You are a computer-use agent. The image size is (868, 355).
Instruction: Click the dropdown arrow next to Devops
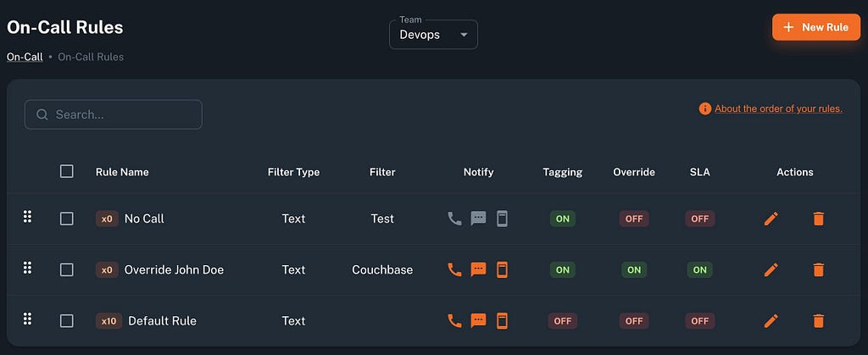pos(464,35)
